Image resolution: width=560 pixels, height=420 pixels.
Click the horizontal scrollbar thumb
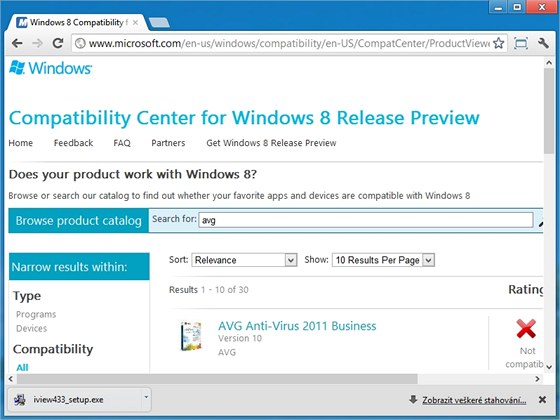tap(217, 379)
